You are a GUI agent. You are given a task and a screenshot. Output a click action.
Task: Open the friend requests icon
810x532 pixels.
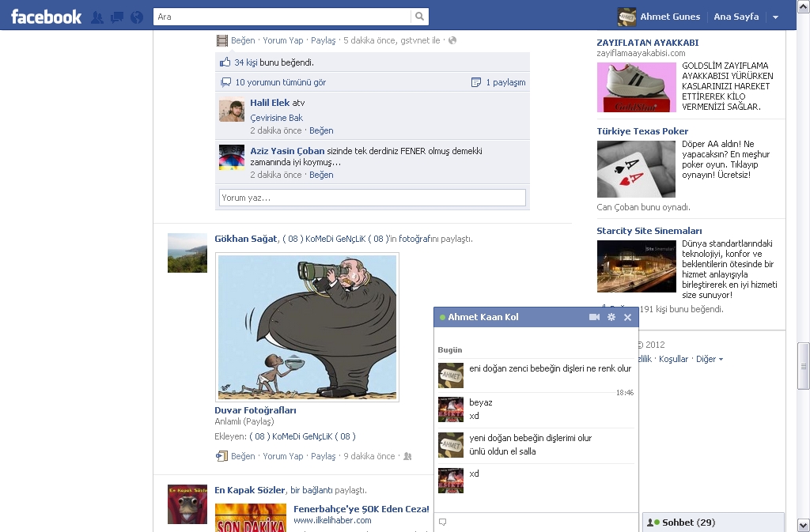click(x=97, y=17)
